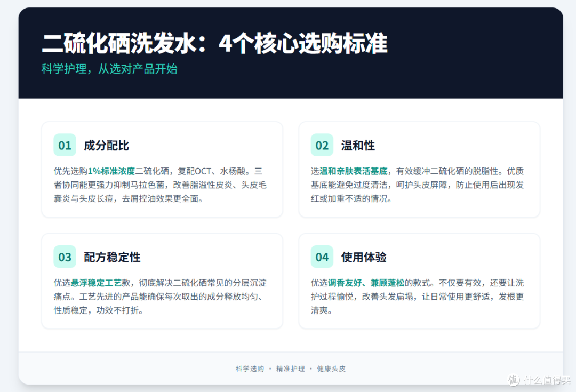Click highlighted text 温和亲肤表活基底

pyautogui.click(x=354, y=171)
